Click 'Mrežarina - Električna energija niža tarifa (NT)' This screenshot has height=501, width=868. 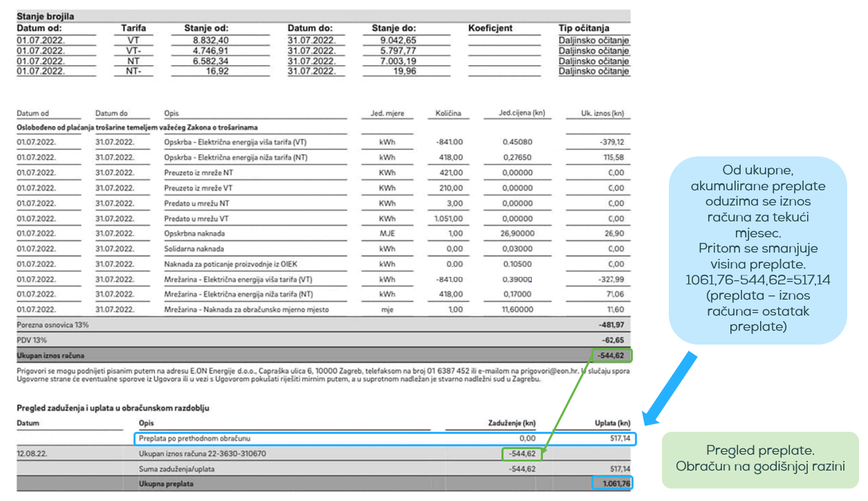[x=237, y=295]
